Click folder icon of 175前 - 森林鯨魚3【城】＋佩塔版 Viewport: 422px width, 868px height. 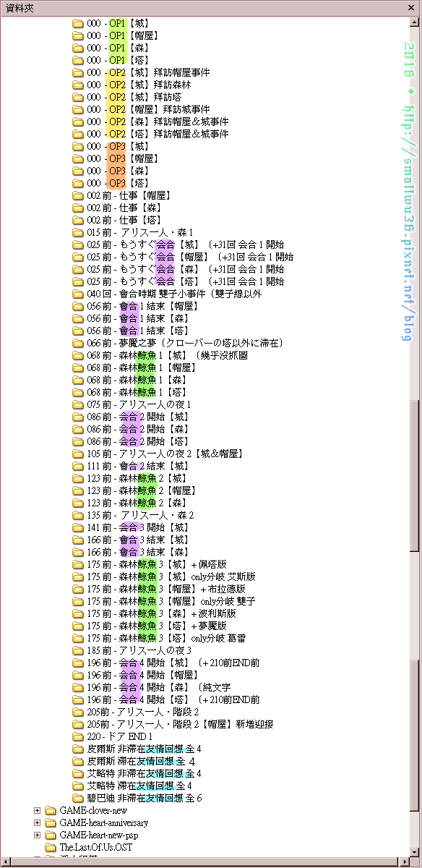click(x=78, y=564)
